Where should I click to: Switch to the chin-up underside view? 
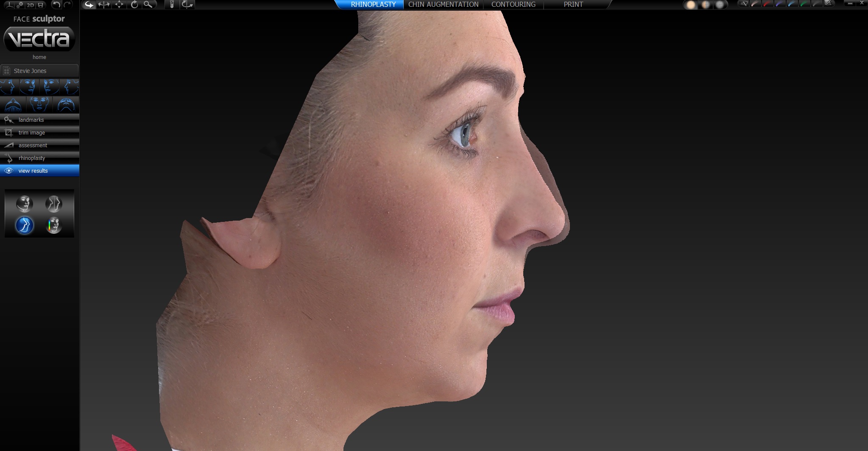tap(66, 104)
